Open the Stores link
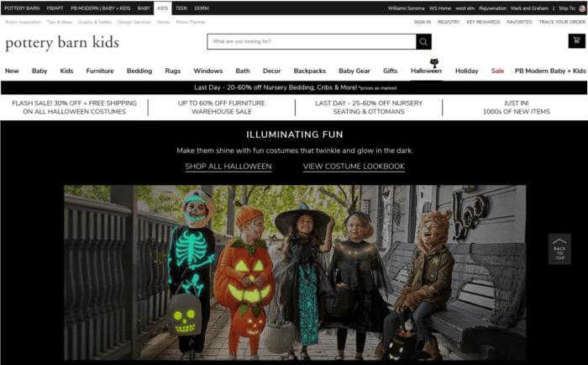This screenshot has width=588, height=365. coord(164,22)
